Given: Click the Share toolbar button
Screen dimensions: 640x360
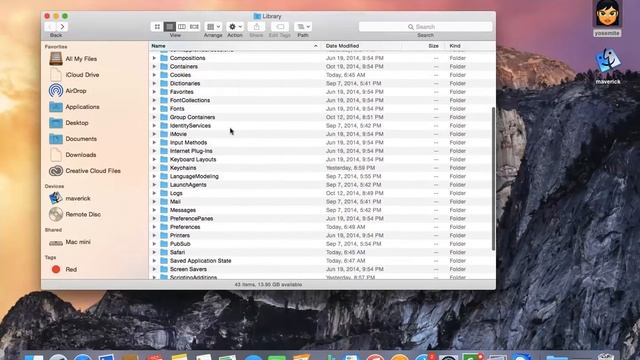Looking at the screenshot, I should (x=256, y=27).
